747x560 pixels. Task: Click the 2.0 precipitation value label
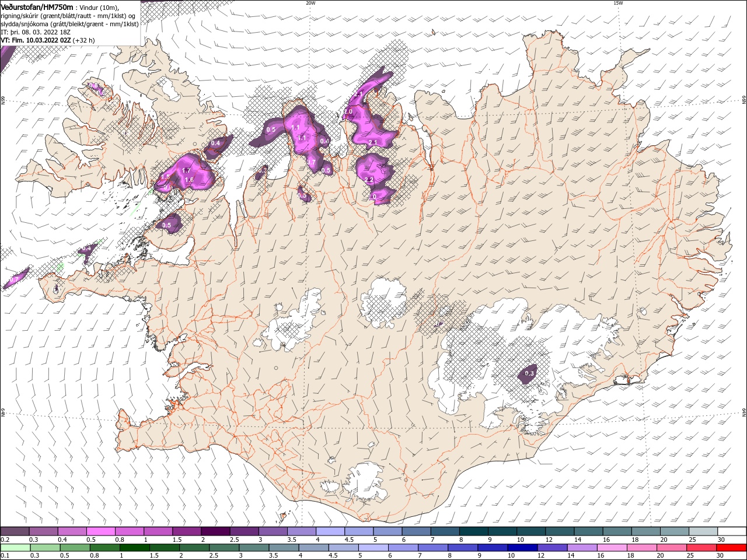pyautogui.click(x=348, y=111)
